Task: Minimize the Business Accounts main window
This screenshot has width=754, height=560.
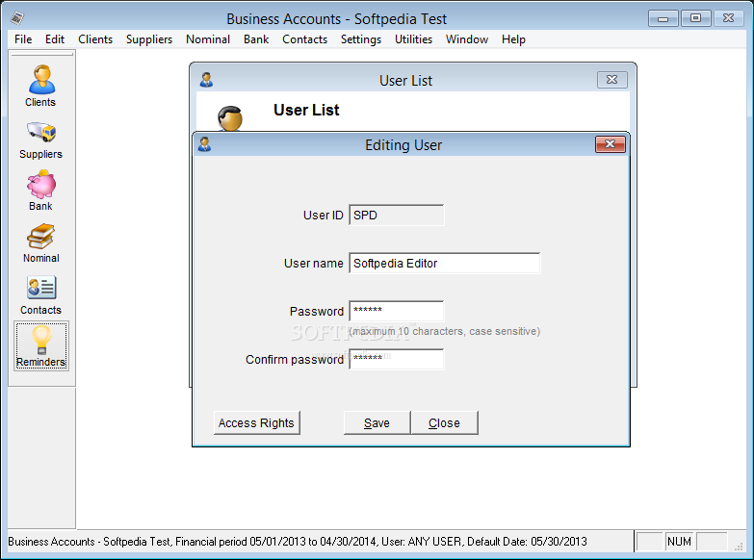Action: click(663, 18)
